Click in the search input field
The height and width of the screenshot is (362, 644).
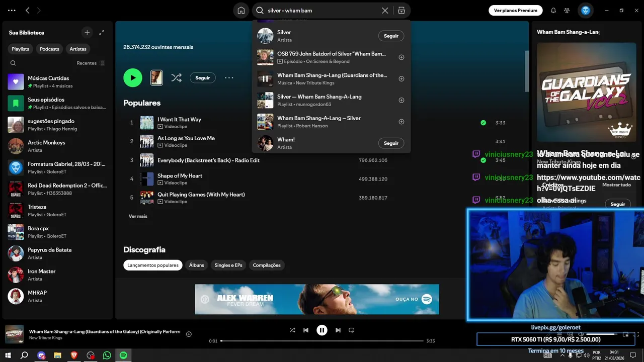point(322,11)
